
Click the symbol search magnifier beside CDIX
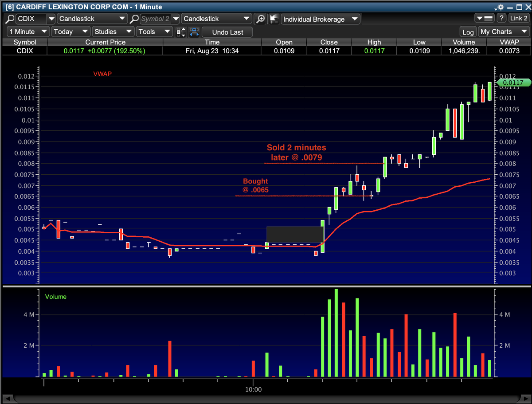point(9,19)
